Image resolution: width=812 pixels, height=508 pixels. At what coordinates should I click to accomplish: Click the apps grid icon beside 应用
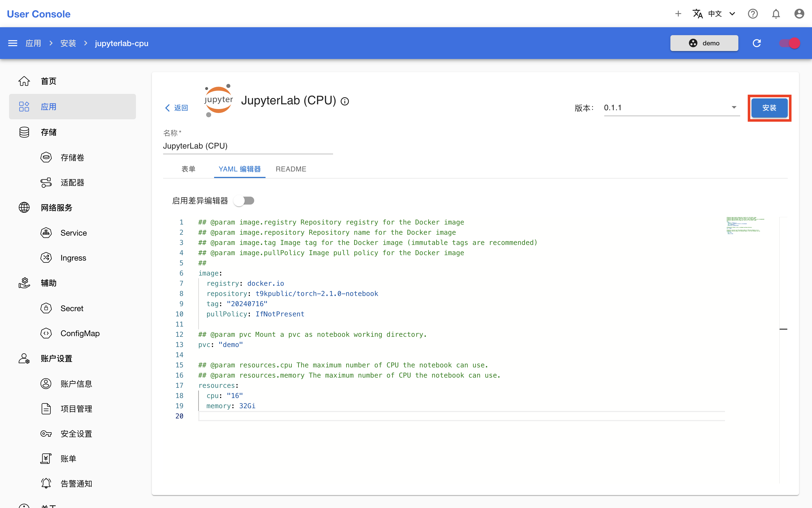(24, 107)
